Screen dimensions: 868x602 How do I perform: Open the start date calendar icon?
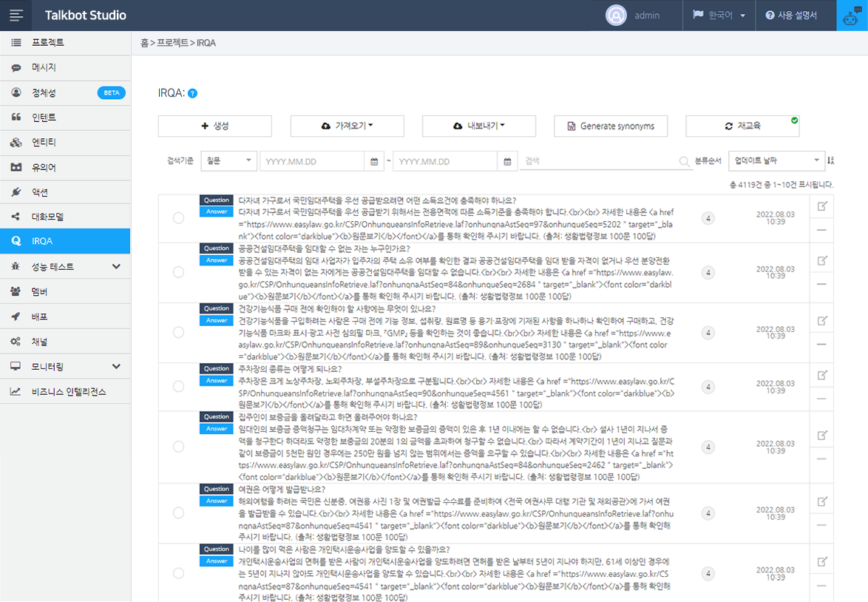374,161
